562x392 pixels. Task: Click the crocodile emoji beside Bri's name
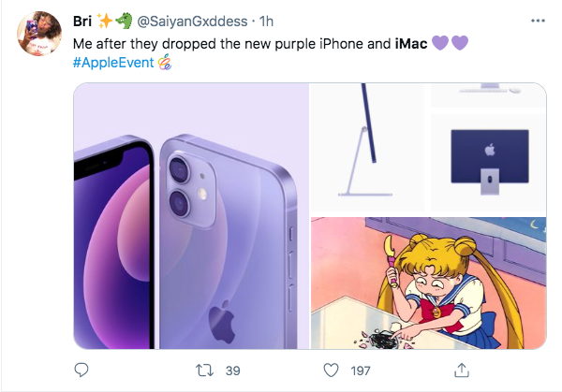tap(125, 21)
